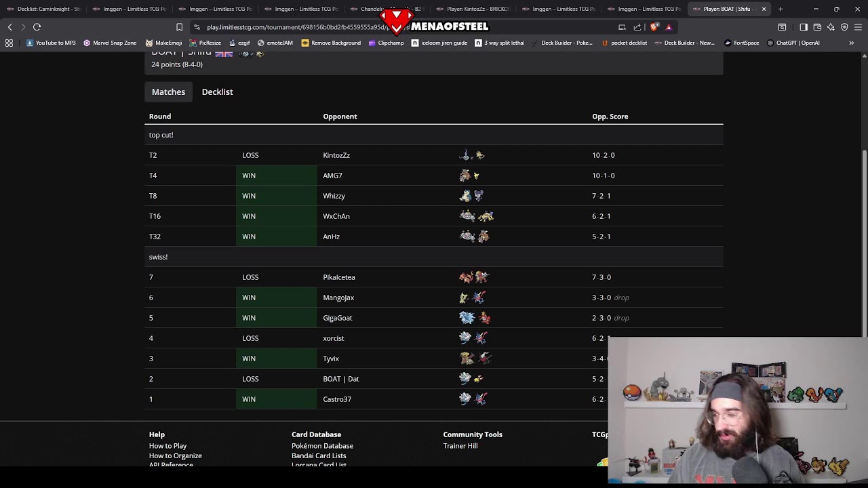Bookmark this page from the address bar
This screenshot has width=868, height=488.
click(179, 27)
